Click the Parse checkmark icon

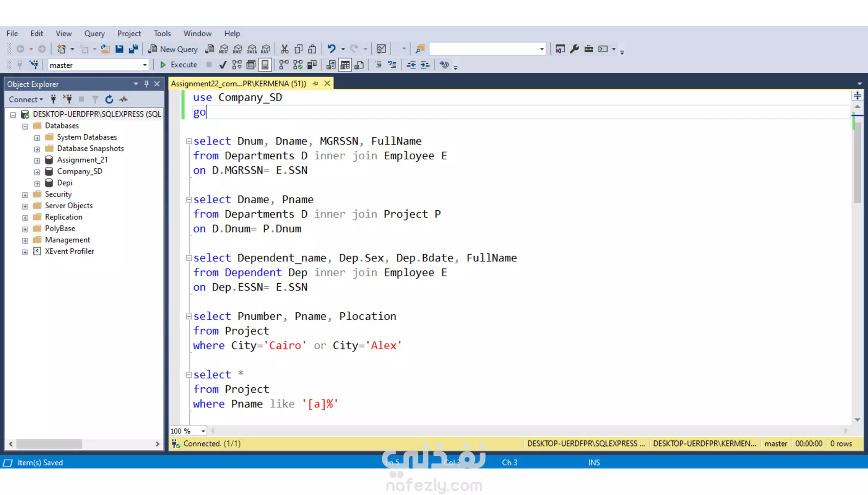click(x=223, y=65)
